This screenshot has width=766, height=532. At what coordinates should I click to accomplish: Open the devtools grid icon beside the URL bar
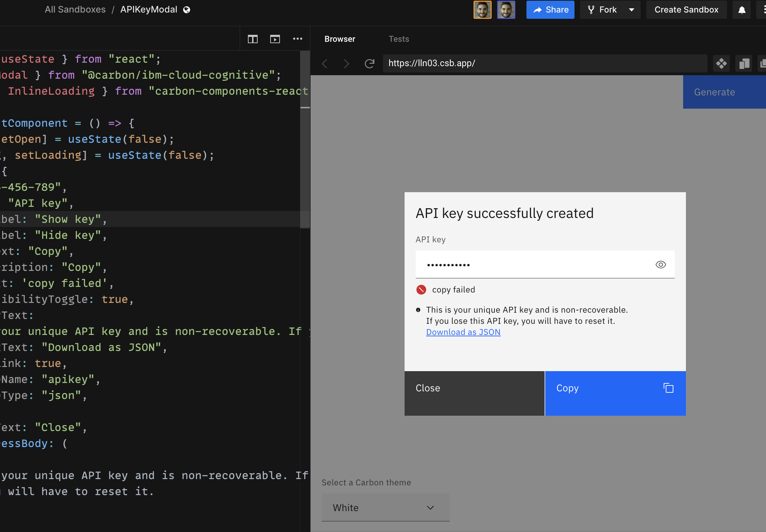[721, 63]
